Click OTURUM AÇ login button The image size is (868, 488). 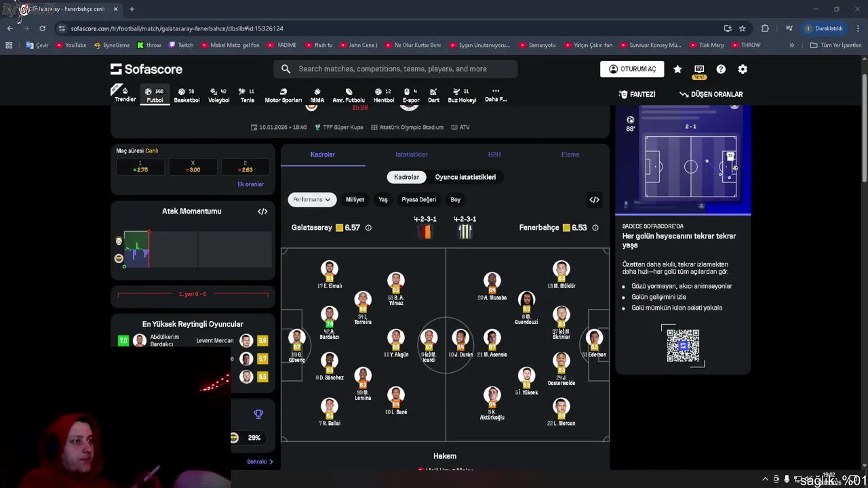coord(632,69)
